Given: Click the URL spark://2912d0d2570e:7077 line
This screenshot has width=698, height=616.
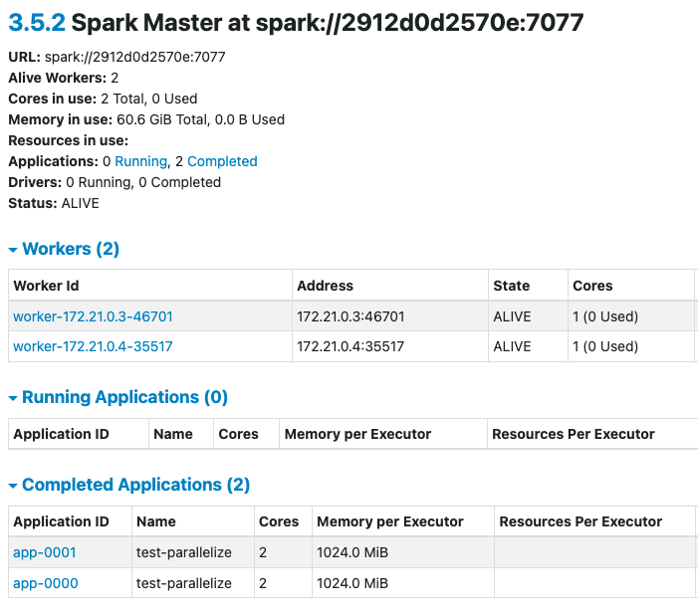Looking at the screenshot, I should point(117,57).
